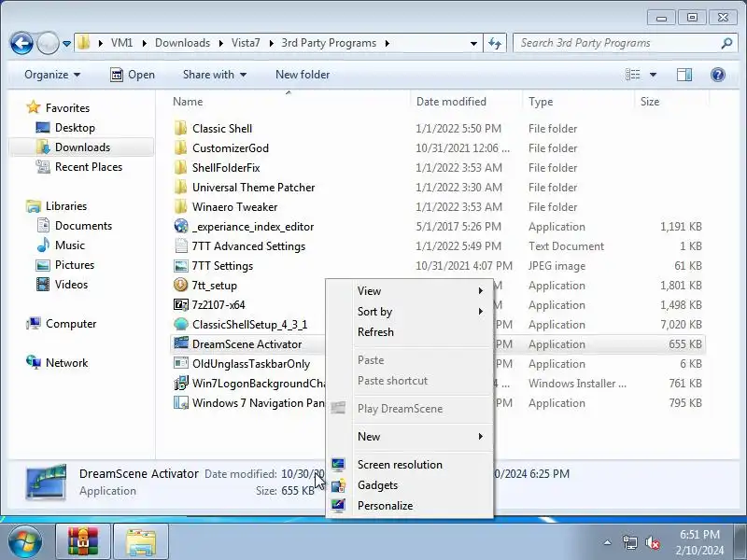Screen dimensions: 747x560
Task: Select the CustomizerGod folder icon
Action: coord(180,148)
